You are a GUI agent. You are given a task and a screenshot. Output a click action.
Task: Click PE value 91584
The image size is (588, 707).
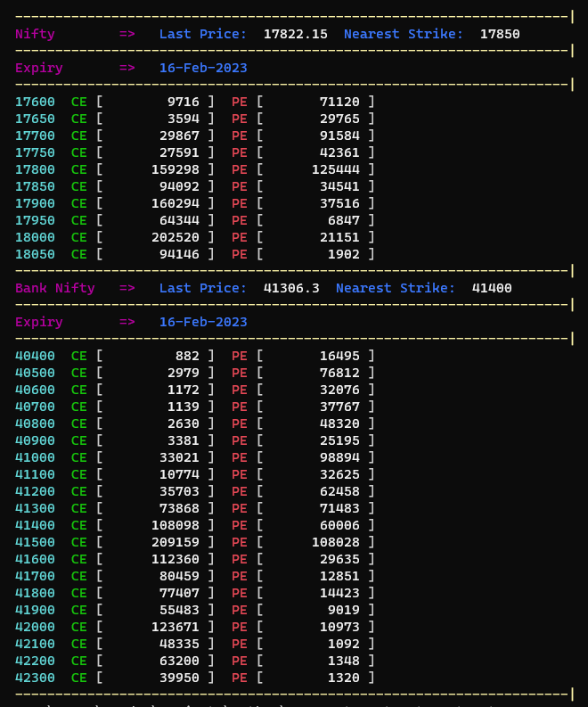click(x=339, y=136)
